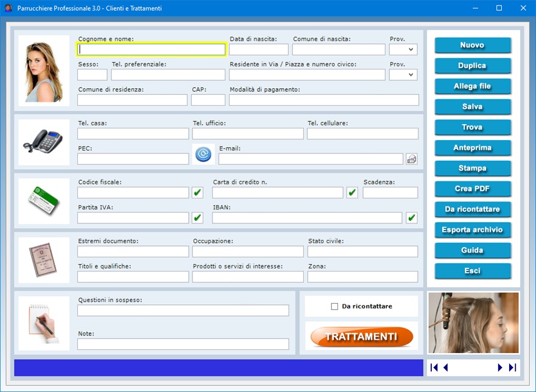Focus the Cognome e nome field
Image resolution: width=536 pixels, height=392 pixels.
(x=151, y=49)
